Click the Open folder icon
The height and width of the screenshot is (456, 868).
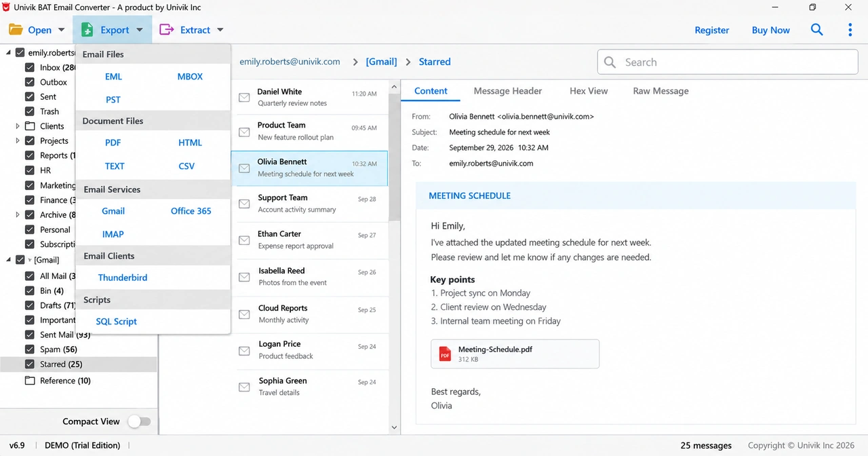16,30
